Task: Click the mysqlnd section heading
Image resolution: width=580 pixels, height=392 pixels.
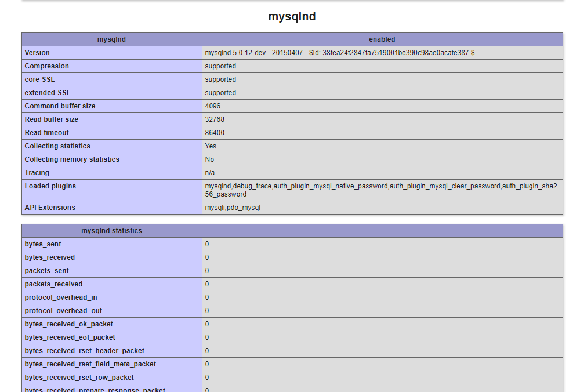Action: (x=292, y=17)
